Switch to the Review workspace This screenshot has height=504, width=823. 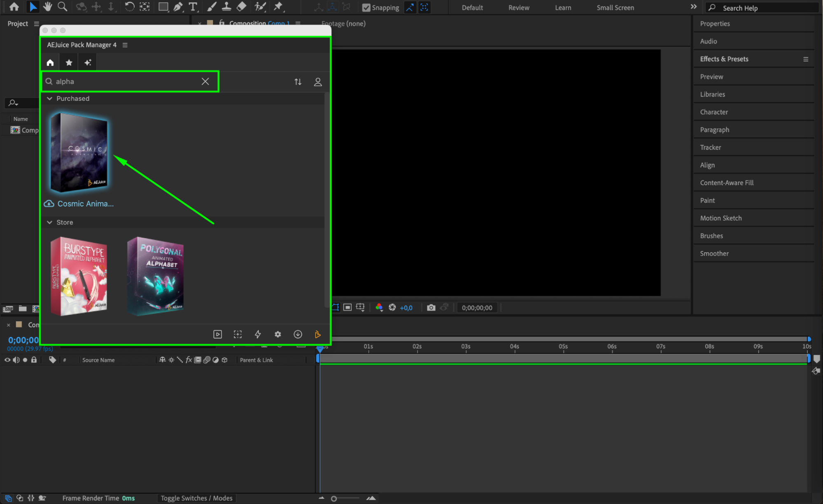(x=518, y=7)
